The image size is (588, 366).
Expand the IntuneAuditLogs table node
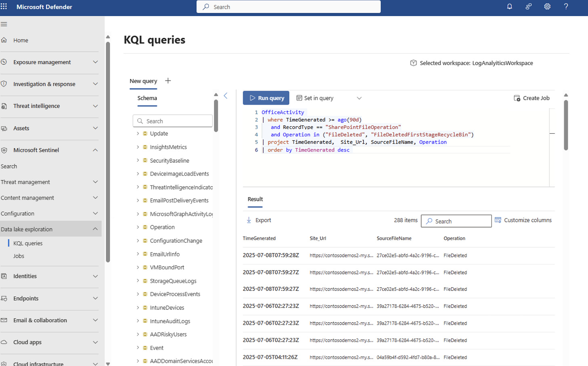[x=138, y=321]
